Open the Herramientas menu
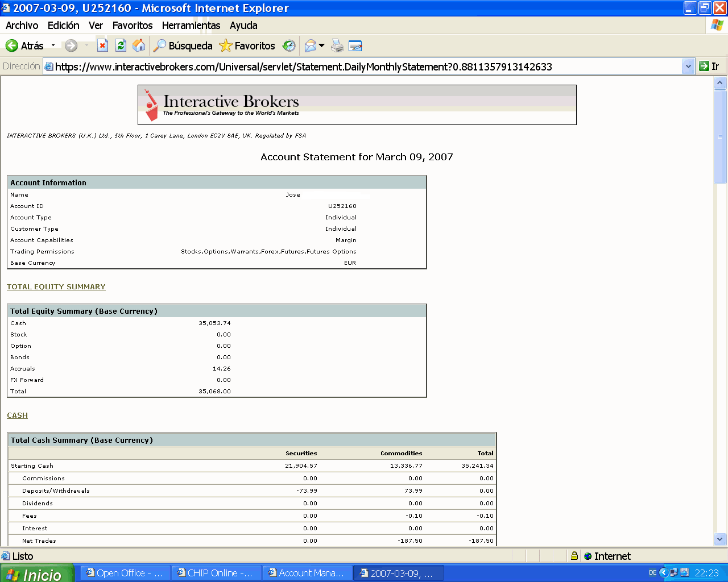Viewport: 728px width, 582px height. point(191,26)
